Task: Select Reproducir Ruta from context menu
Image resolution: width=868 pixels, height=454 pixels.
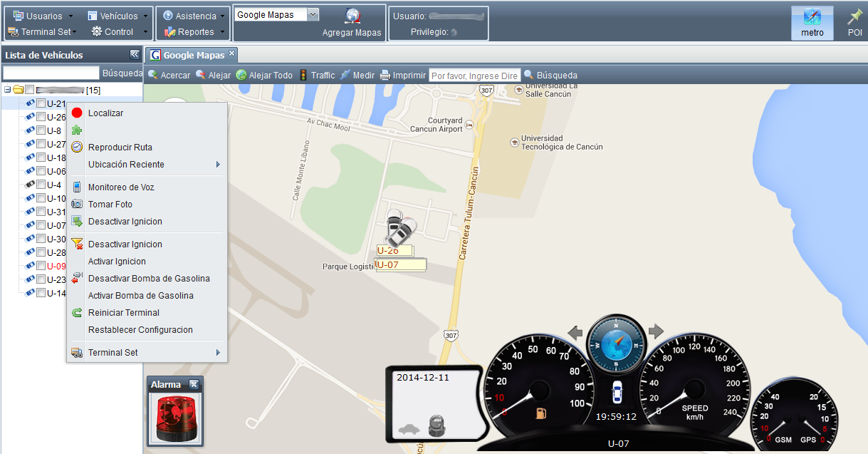Action: click(x=120, y=148)
